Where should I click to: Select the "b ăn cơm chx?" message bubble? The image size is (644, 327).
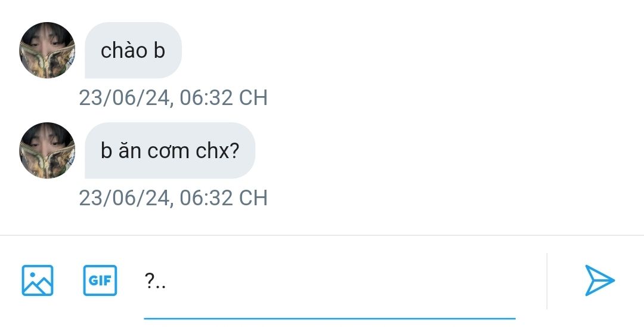(x=170, y=151)
